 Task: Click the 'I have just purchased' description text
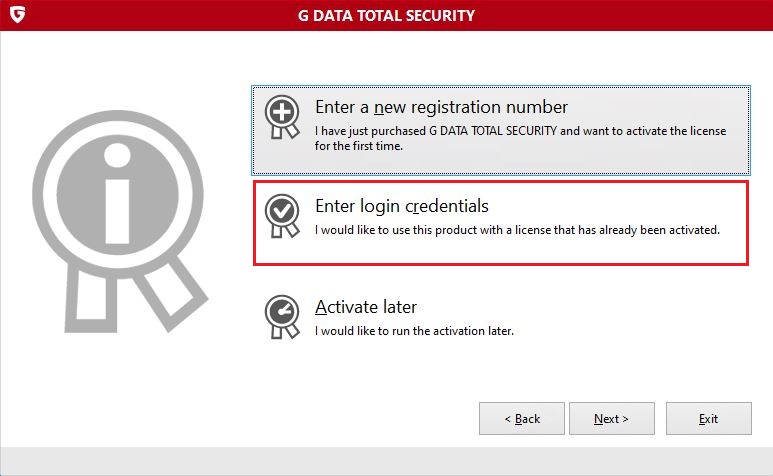tap(520, 138)
